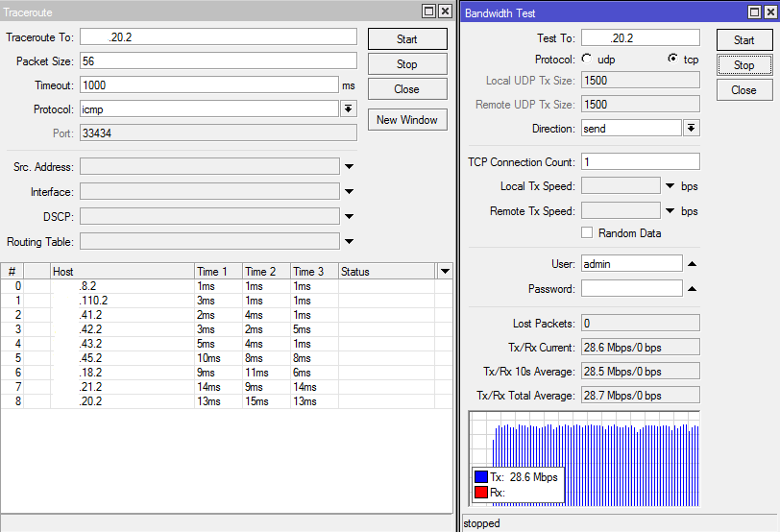Viewport: 780px width, 532px height.
Task: Click the stopped status bar text
Action: click(x=481, y=523)
